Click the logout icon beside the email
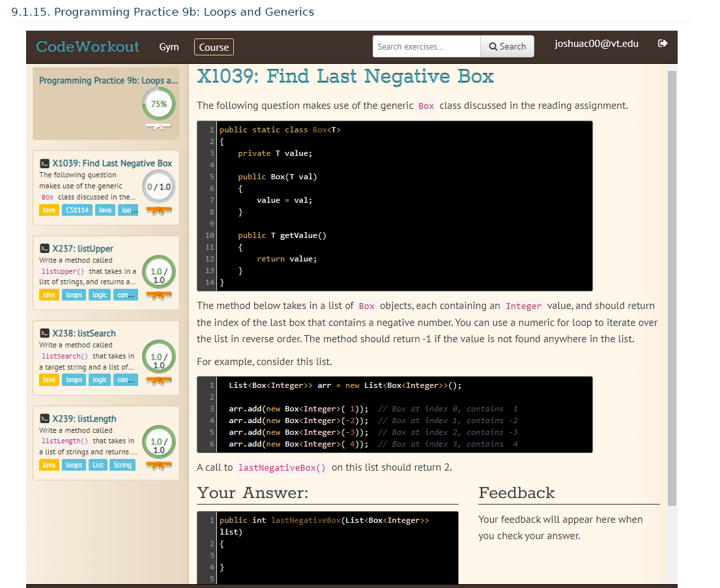 point(662,43)
